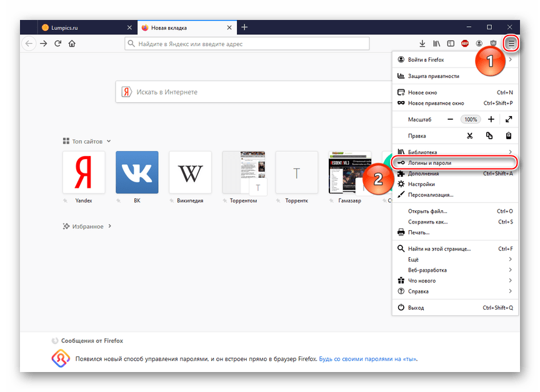Decrease zoom with the minus button

pos(450,119)
